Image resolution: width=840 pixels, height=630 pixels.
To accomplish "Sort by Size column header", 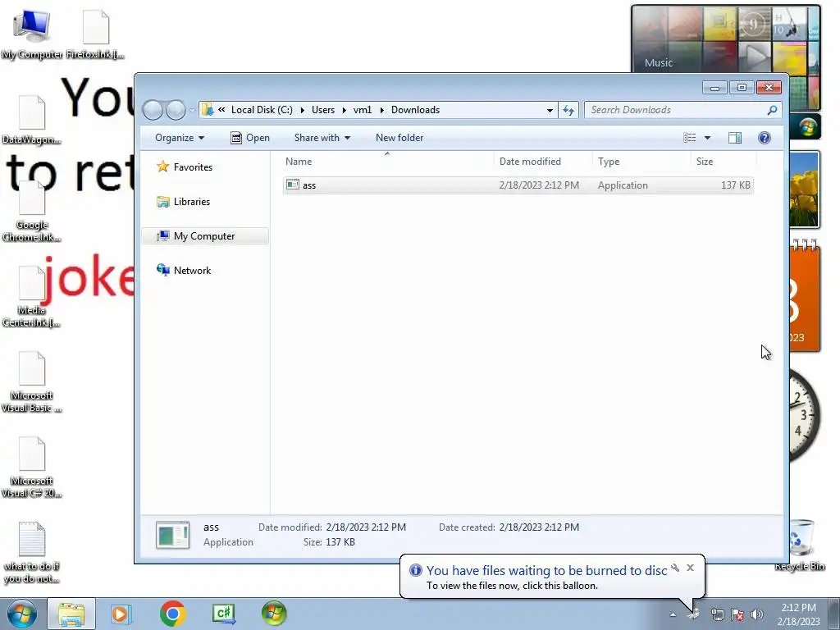I will pos(724,162).
